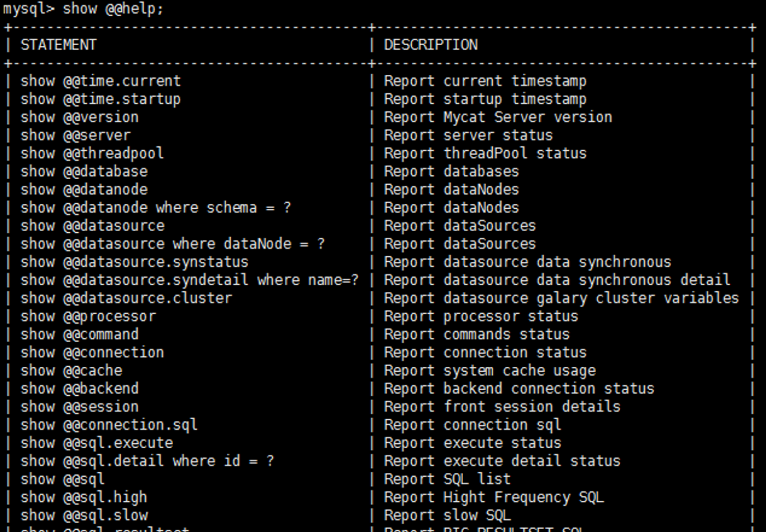Click the DESCRIPTION column header

430,45
